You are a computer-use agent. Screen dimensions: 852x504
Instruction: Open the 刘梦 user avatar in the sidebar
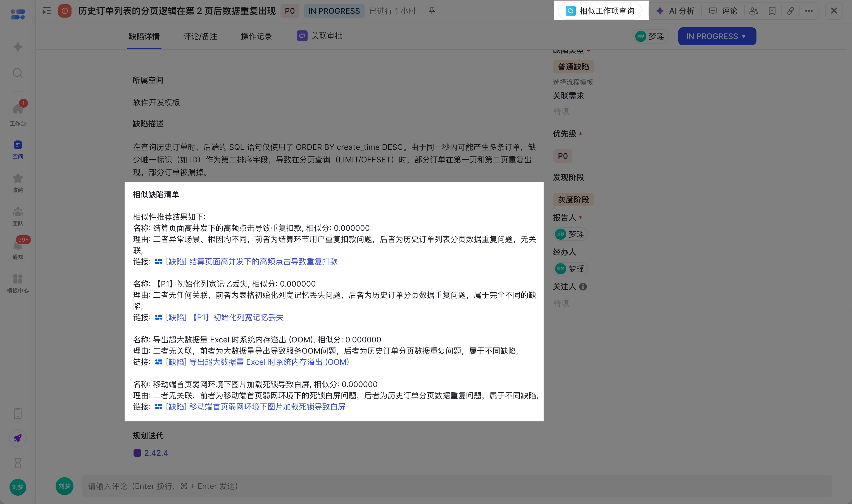[x=18, y=487]
